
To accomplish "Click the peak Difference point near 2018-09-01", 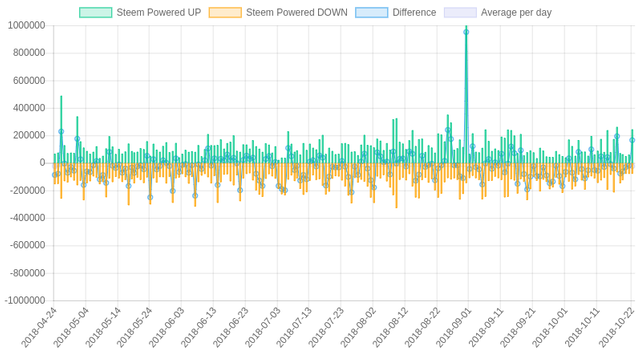I will [x=466, y=32].
